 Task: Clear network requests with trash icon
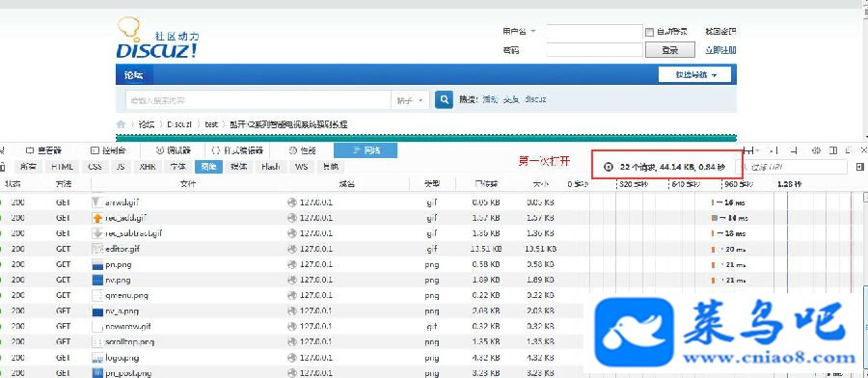[2, 166]
